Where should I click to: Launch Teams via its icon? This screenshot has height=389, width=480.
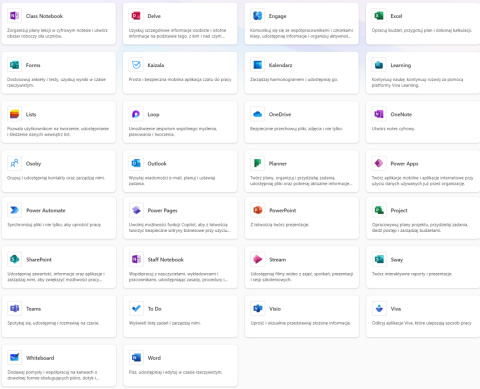[x=14, y=309]
